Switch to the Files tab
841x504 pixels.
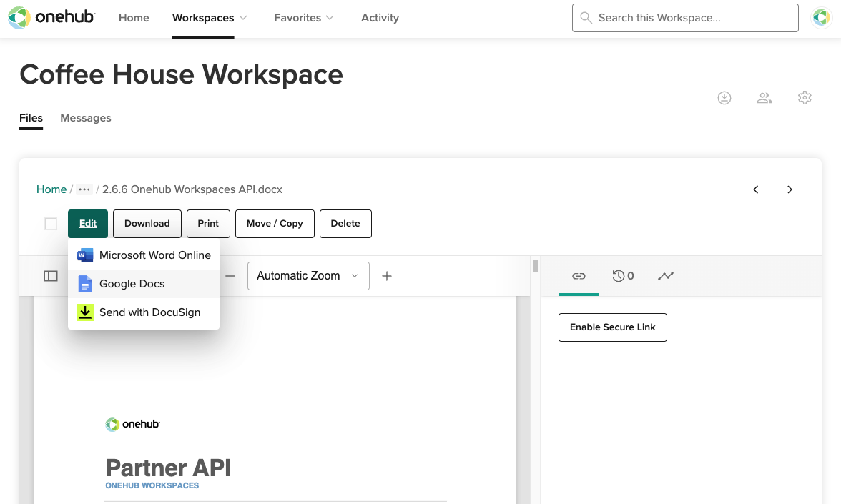[x=31, y=118]
